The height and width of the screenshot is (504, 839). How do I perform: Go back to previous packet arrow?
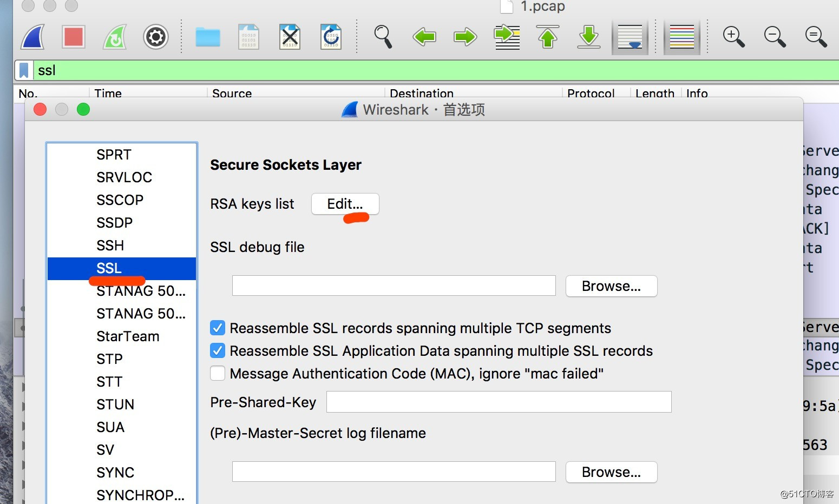pos(424,37)
